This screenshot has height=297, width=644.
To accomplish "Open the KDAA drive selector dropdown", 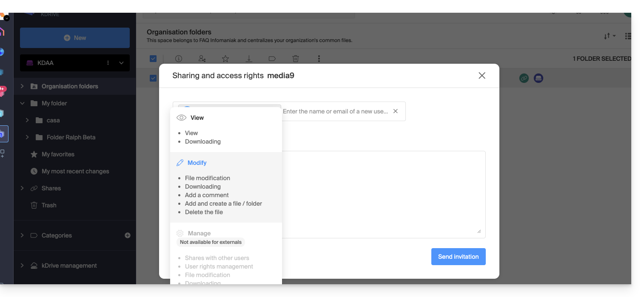I will tap(121, 63).
